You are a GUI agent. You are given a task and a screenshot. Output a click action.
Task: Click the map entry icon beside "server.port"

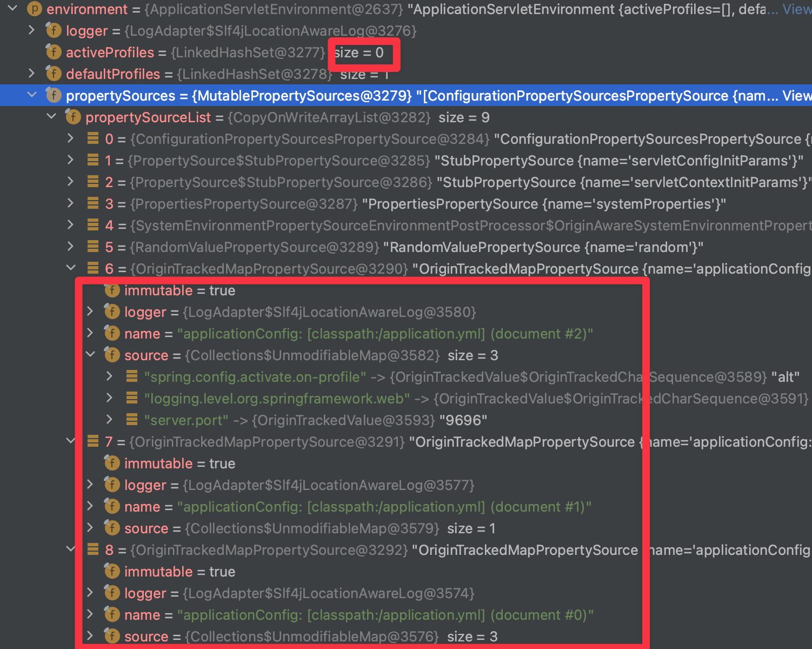pyautogui.click(x=131, y=420)
